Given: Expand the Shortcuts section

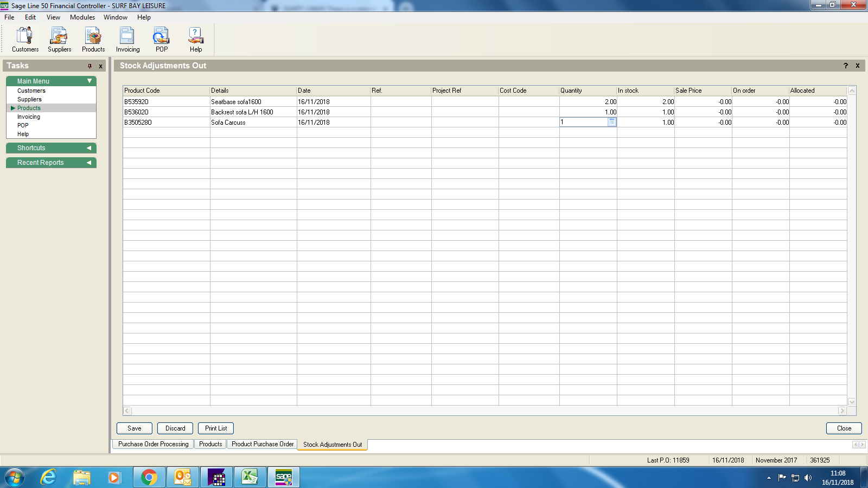Looking at the screenshot, I should [x=89, y=148].
